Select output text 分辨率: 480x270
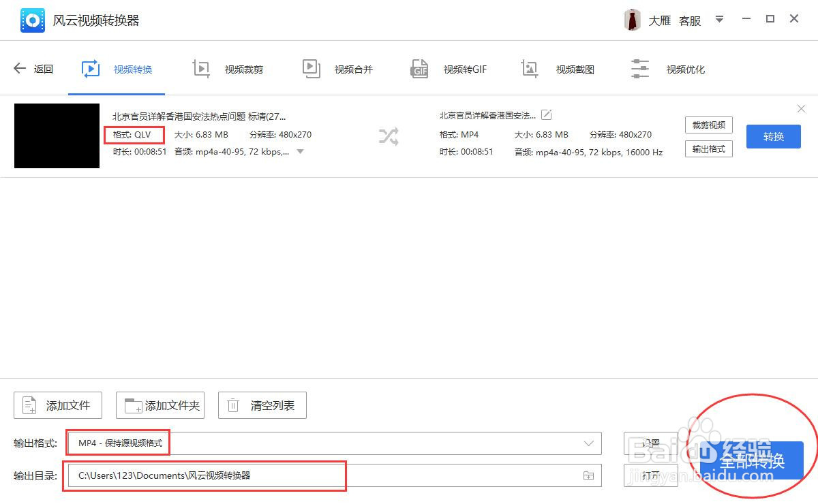Screen dimensions: 818x504 coord(621,134)
